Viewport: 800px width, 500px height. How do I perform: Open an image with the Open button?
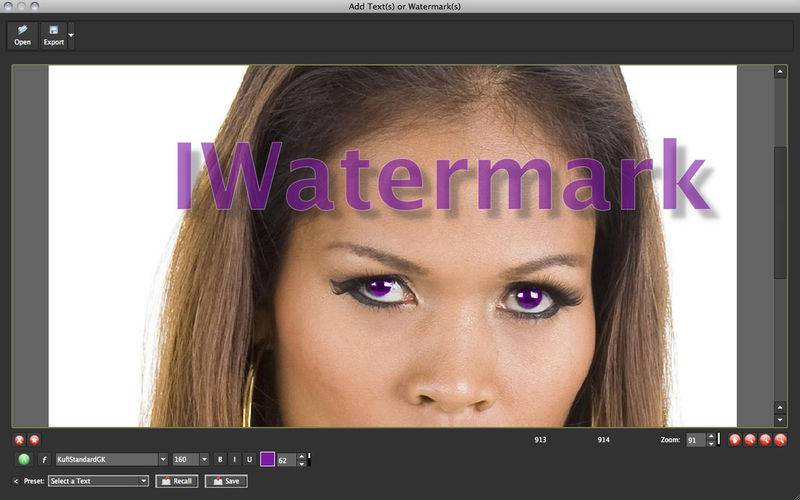tap(22, 35)
